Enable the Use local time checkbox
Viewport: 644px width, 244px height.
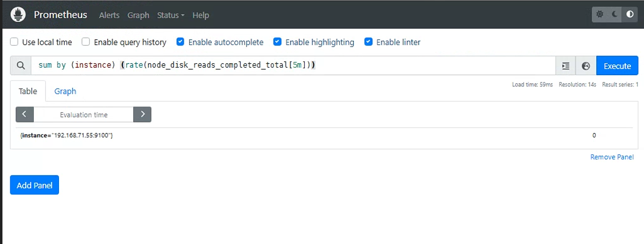click(x=14, y=42)
